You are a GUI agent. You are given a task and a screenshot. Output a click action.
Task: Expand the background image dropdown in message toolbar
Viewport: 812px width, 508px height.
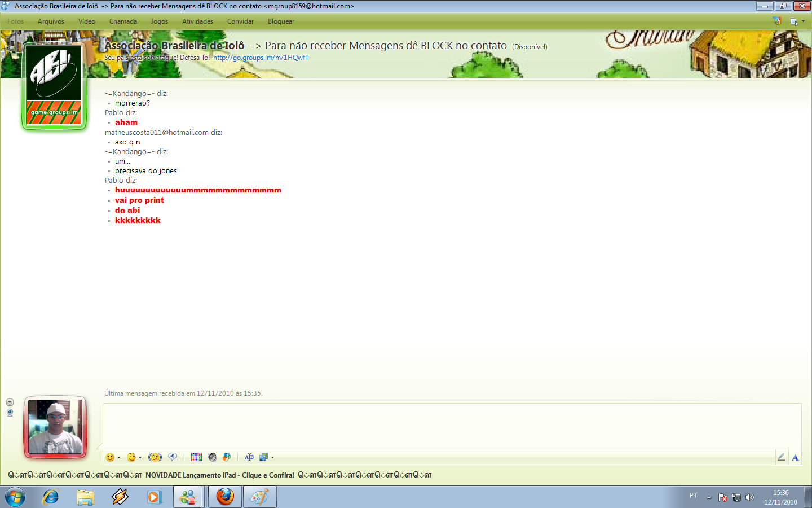272,458
